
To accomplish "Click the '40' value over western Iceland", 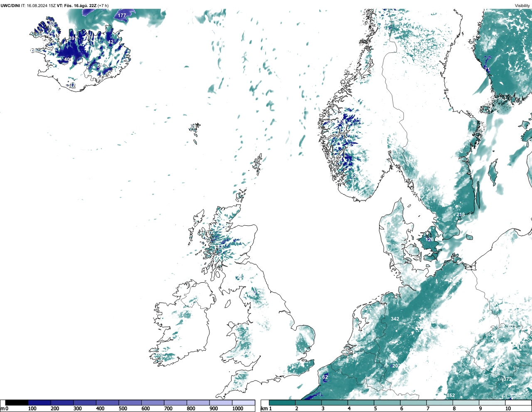I will [67, 59].
